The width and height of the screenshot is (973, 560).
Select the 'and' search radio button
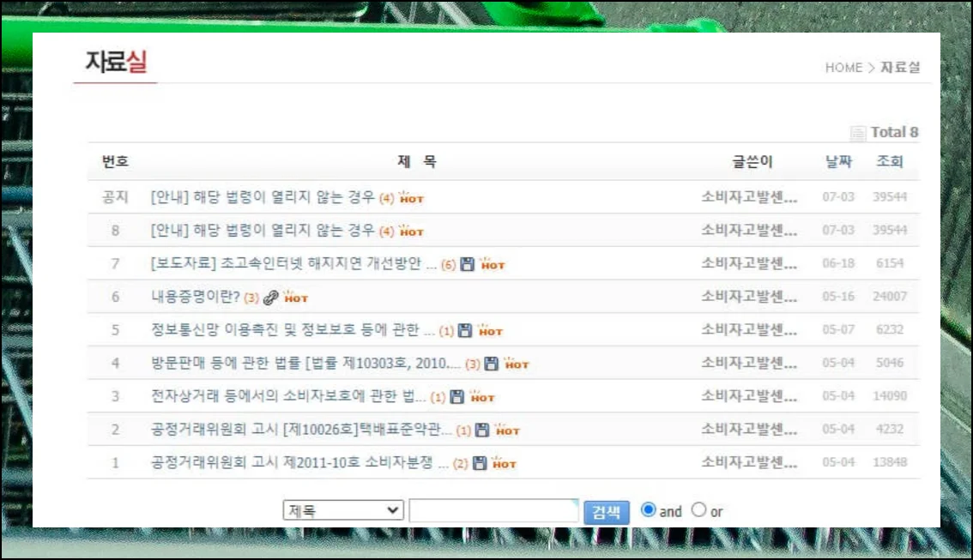(x=648, y=509)
